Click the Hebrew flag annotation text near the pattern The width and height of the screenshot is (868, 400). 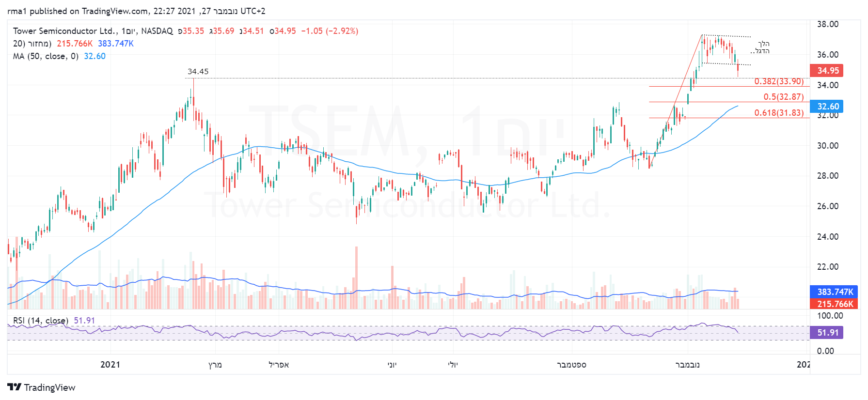coord(760,47)
